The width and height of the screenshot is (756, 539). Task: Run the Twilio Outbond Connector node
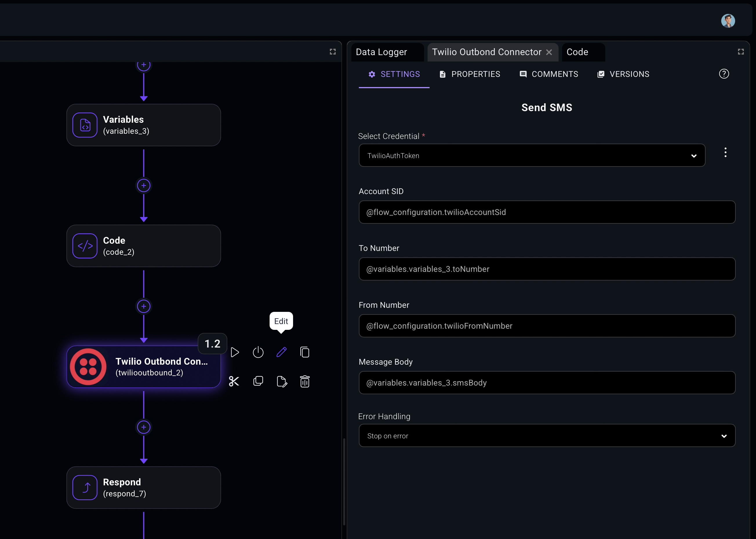pos(235,352)
